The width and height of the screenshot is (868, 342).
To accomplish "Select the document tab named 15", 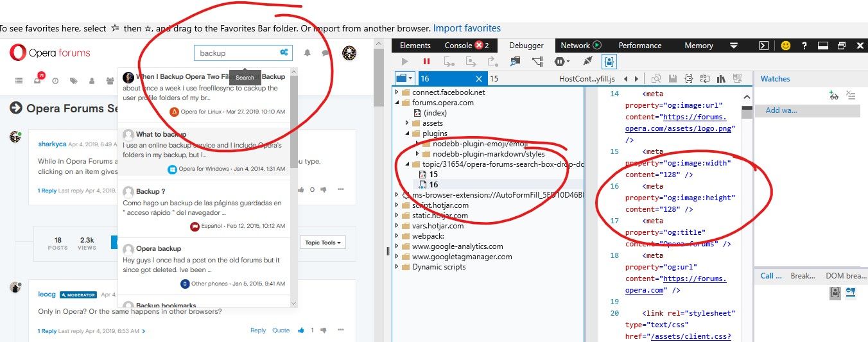I will [x=494, y=78].
